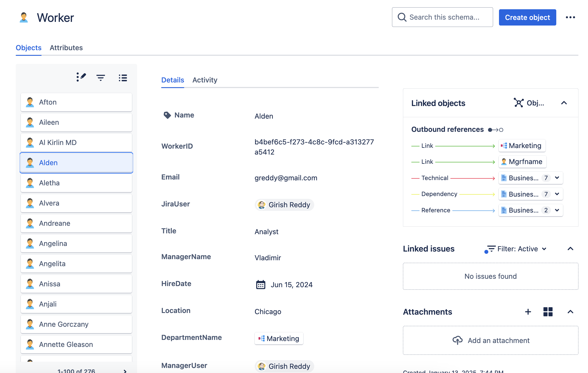Click the calendar icon next to HireDate
Screen dimensions: 588x373
[261, 284]
